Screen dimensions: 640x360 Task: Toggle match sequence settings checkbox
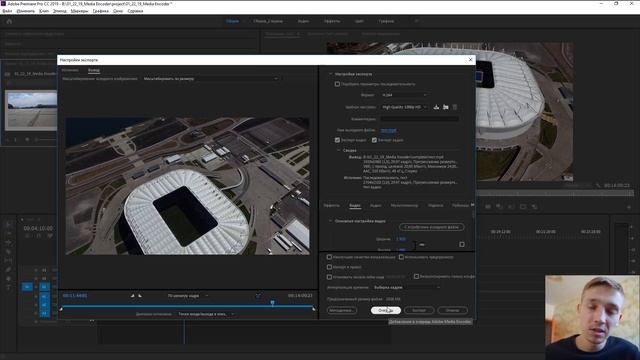click(337, 84)
